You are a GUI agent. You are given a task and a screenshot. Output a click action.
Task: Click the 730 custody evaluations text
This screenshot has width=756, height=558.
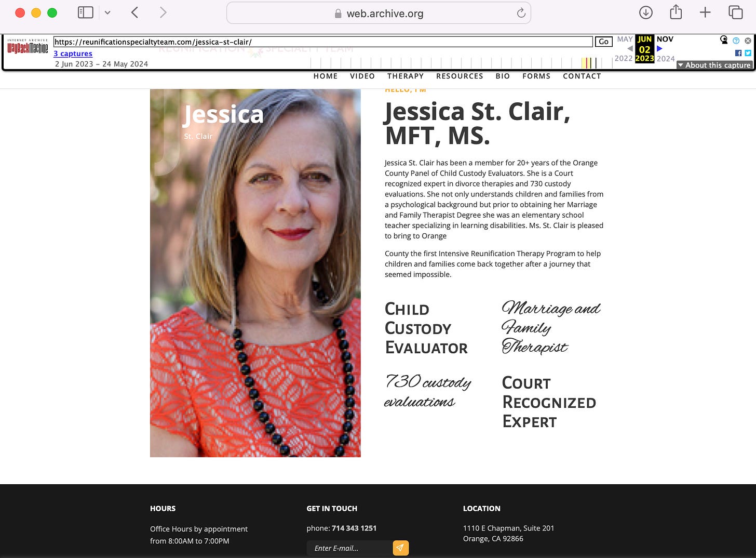point(428,391)
